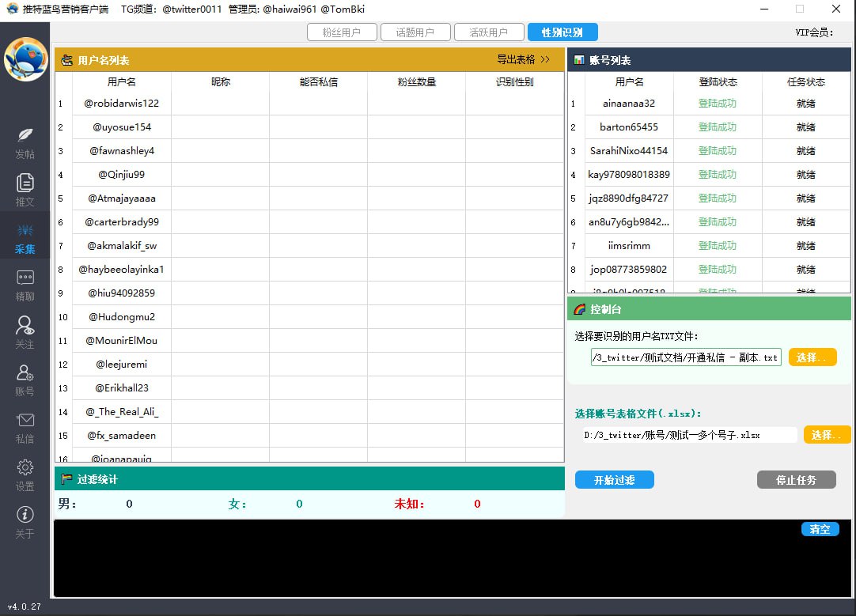Switch to the 粉丝用户 tab
Screen dimensions: 856x616
pos(342,32)
